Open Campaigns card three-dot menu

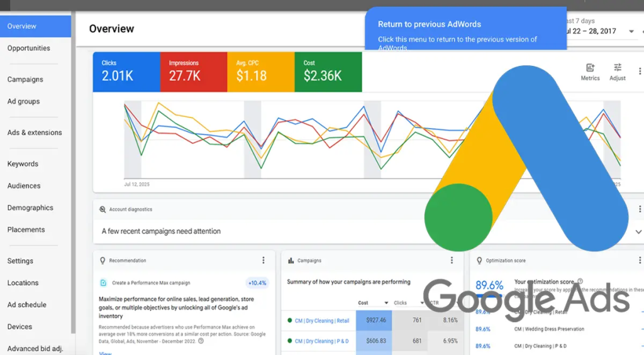[x=452, y=260]
